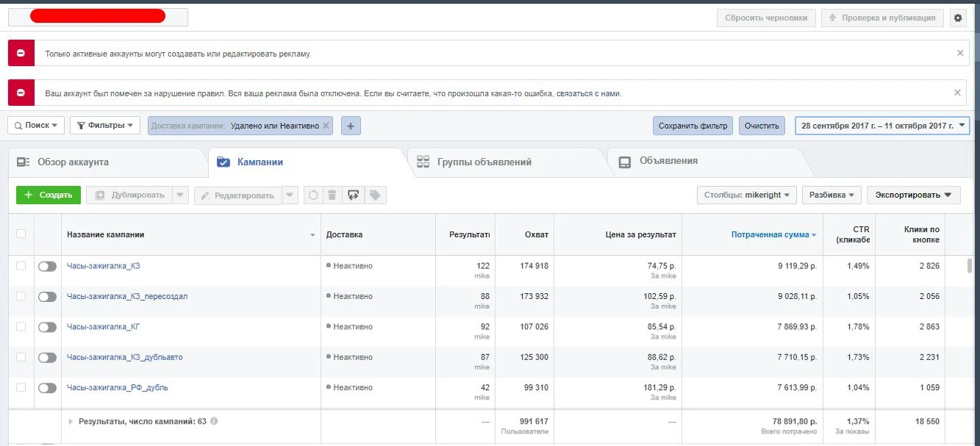Switch to the Обзор аккаунта tab
980x446 pixels.
[x=73, y=162]
